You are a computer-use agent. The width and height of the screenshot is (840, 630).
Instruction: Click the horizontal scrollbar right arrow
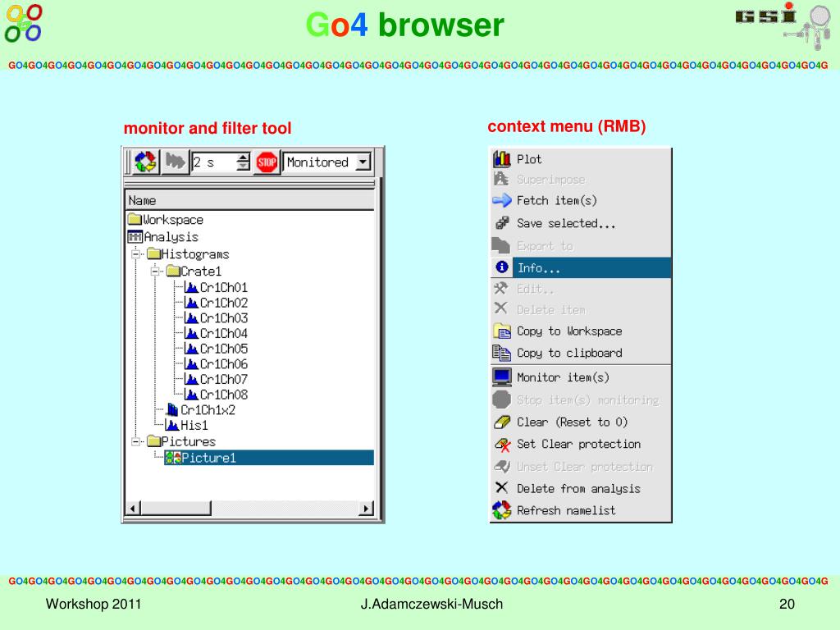coord(366,508)
